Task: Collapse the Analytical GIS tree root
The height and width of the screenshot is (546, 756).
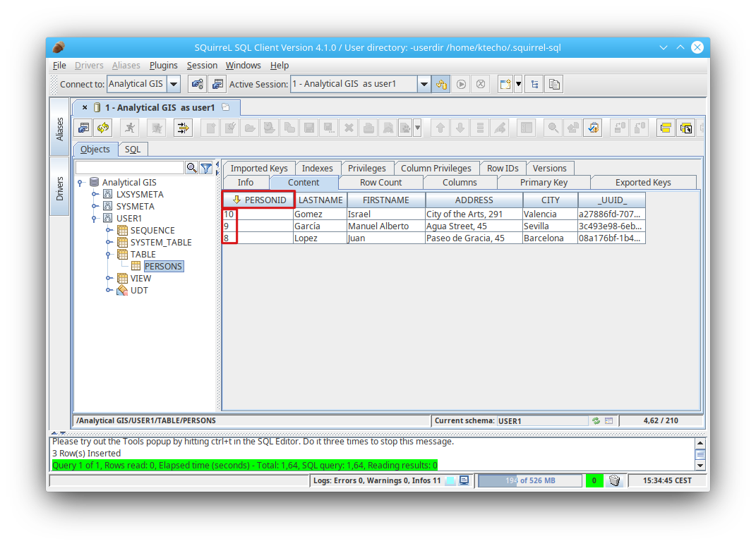Action: tap(80, 183)
